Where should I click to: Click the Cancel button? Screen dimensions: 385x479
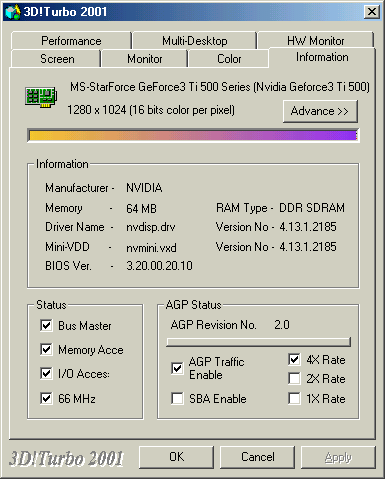pyautogui.click(x=258, y=457)
